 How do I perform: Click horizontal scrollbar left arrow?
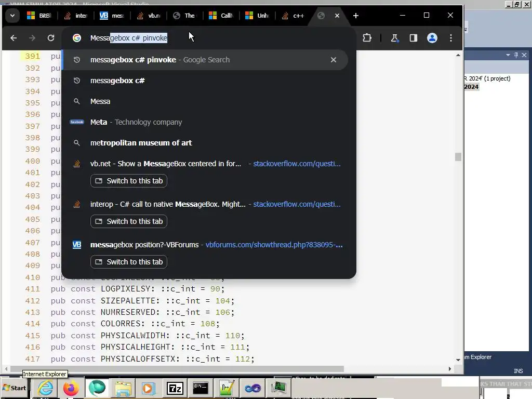tap(6, 369)
